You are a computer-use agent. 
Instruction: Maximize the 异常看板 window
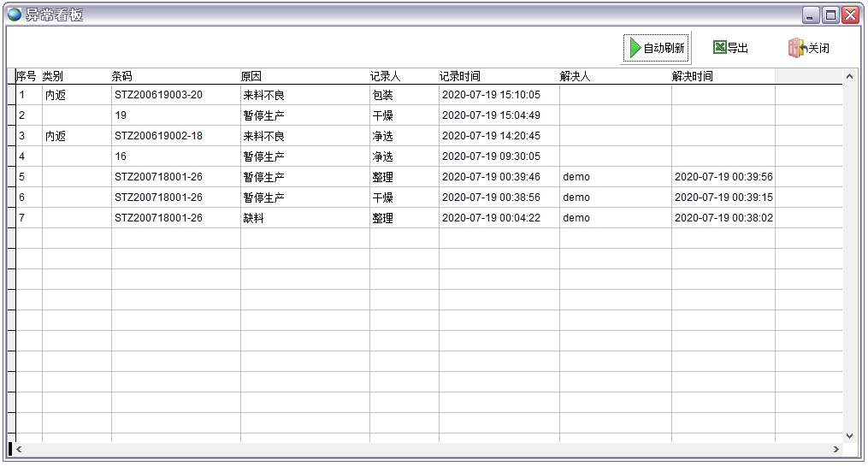tap(830, 15)
